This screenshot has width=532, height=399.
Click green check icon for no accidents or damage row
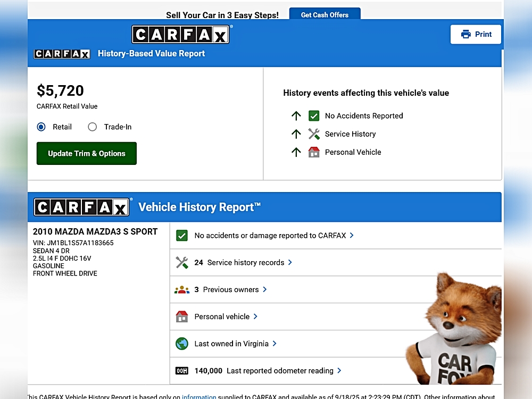(182, 236)
